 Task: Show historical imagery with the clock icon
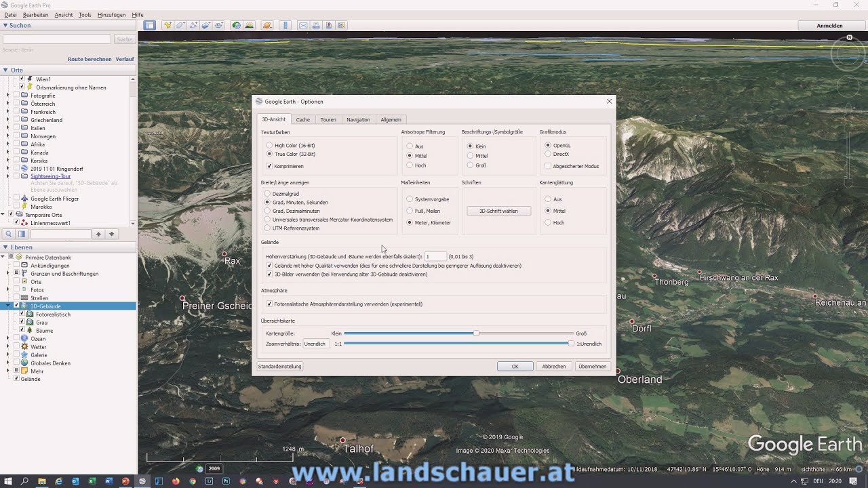coord(236,26)
